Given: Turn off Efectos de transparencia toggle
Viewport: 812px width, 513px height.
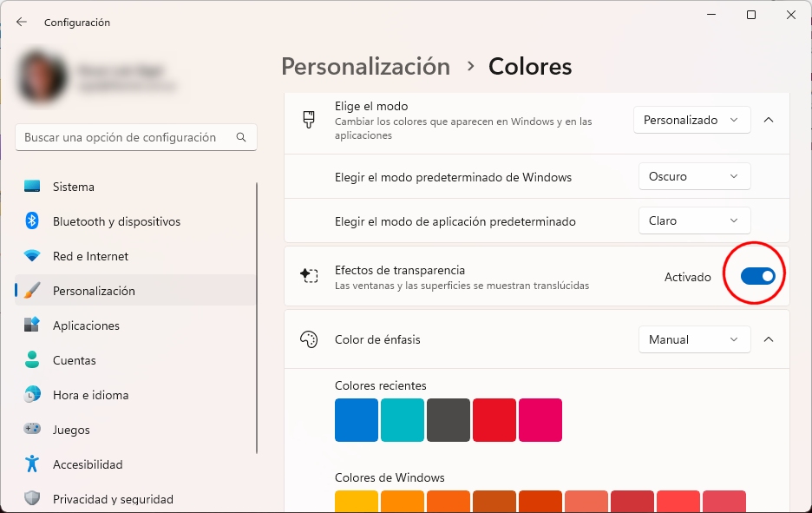Looking at the screenshot, I should pos(758,276).
